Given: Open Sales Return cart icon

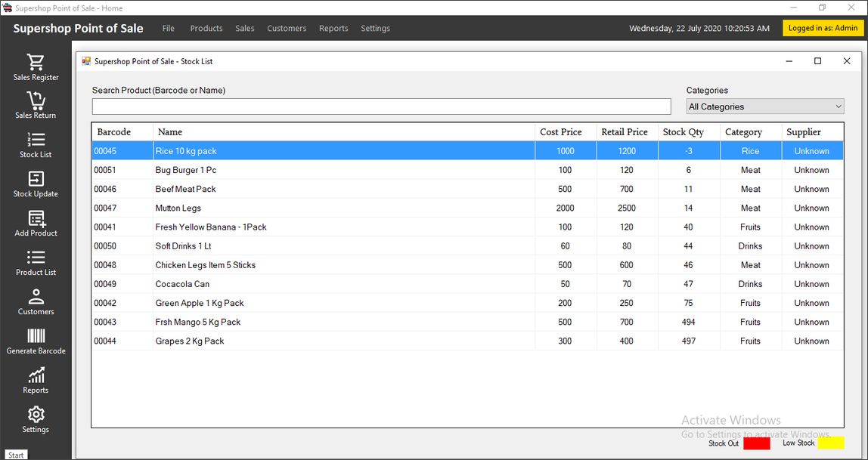Looking at the screenshot, I should tap(36, 100).
